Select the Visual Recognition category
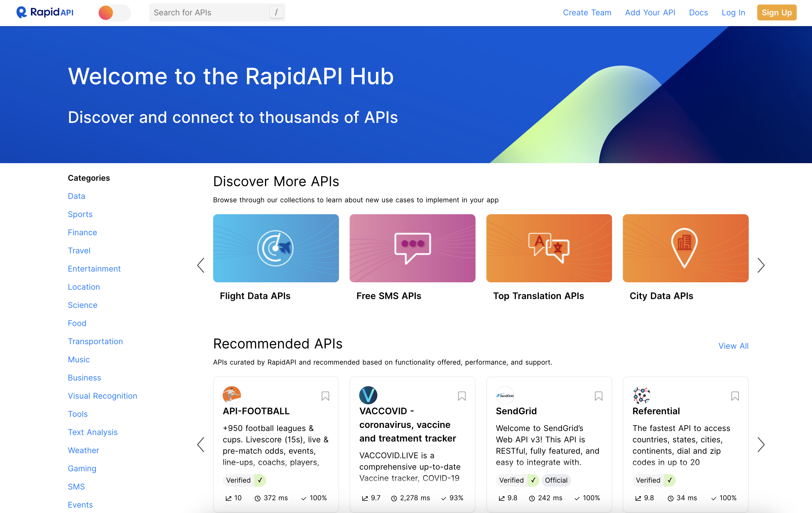 coord(102,396)
